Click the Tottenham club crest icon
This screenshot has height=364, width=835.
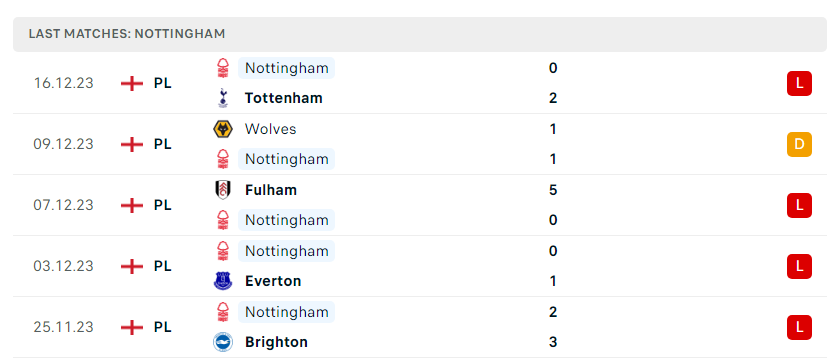[x=223, y=98]
